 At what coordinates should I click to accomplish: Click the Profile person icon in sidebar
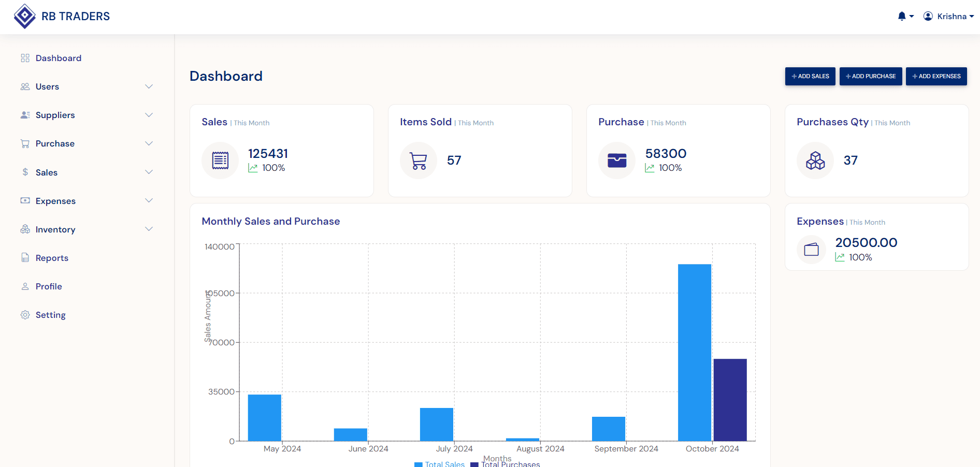[x=25, y=286]
